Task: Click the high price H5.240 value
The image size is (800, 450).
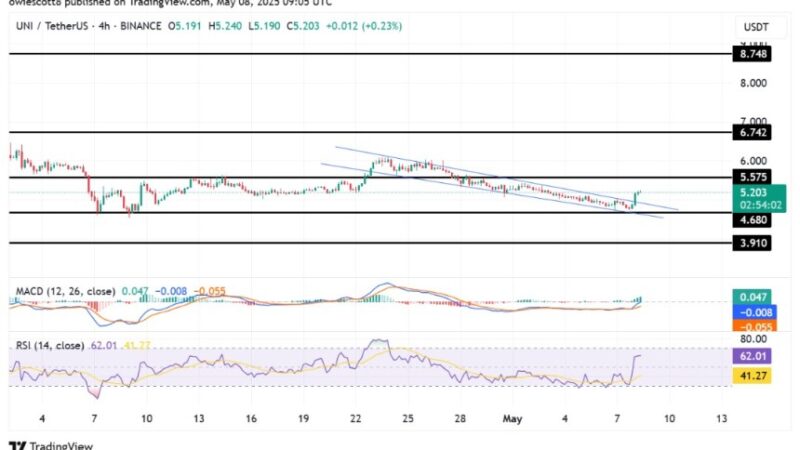Action: click(x=225, y=26)
